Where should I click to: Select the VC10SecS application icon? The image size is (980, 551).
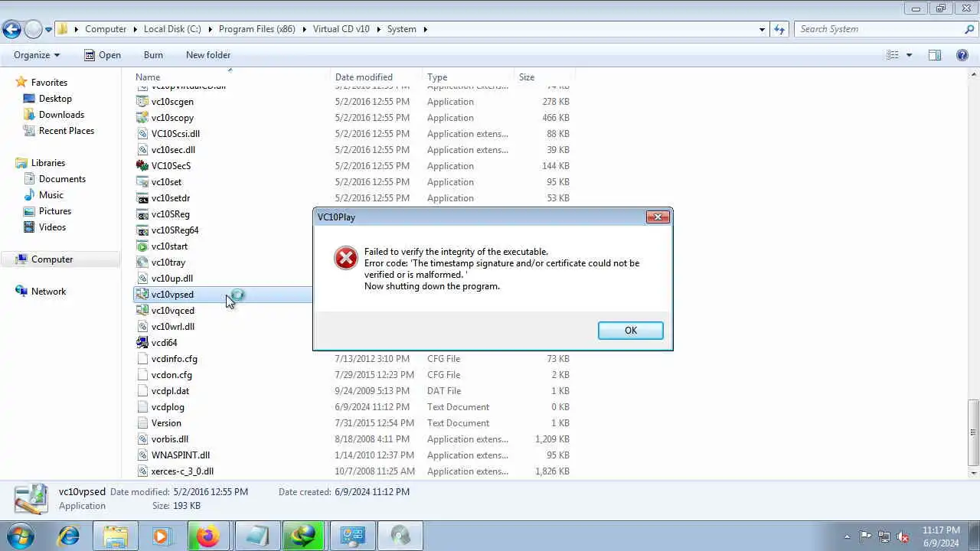point(142,165)
